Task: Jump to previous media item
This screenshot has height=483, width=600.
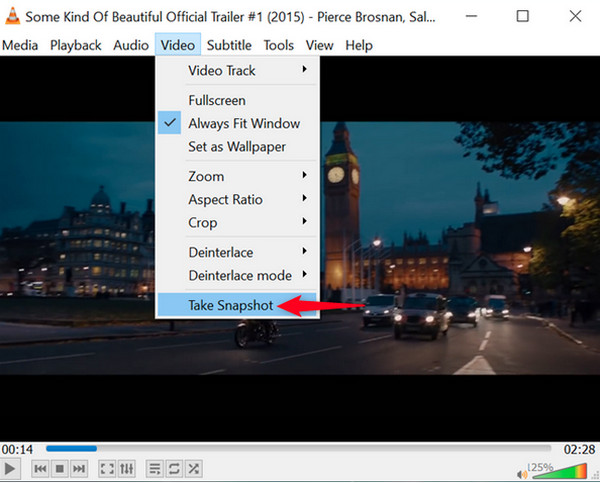Action: tap(40, 468)
